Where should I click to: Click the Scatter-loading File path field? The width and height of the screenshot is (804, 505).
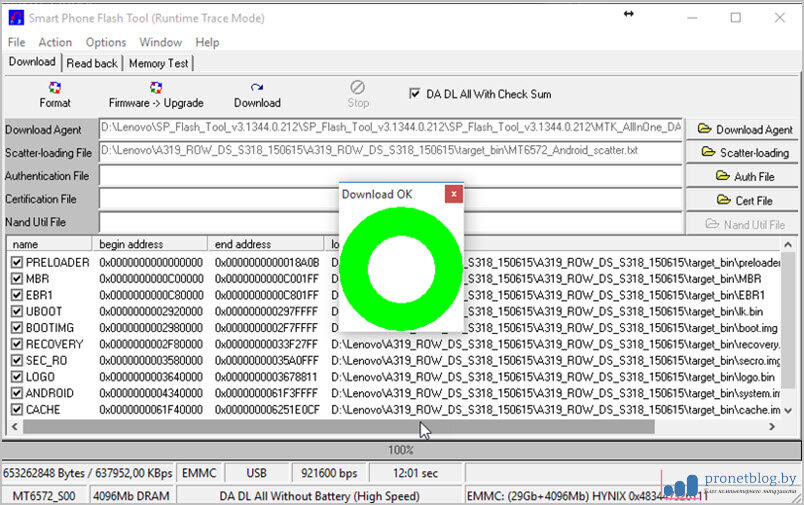(x=391, y=151)
